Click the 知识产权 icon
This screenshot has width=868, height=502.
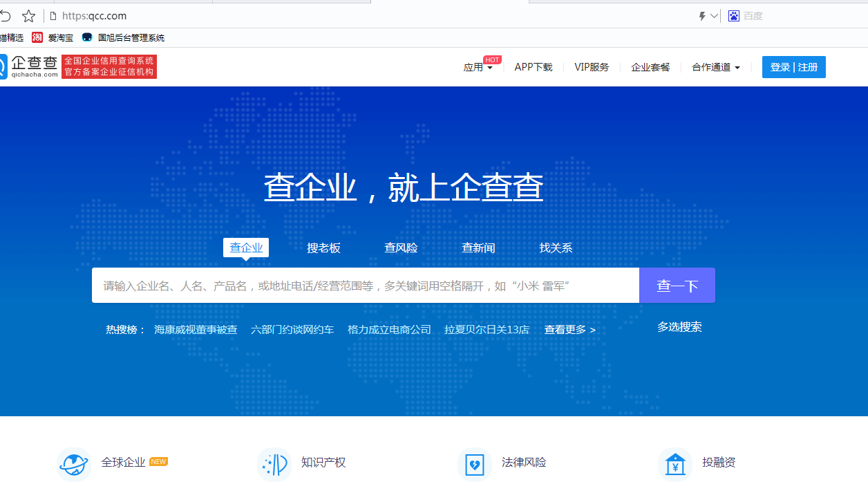(x=274, y=464)
